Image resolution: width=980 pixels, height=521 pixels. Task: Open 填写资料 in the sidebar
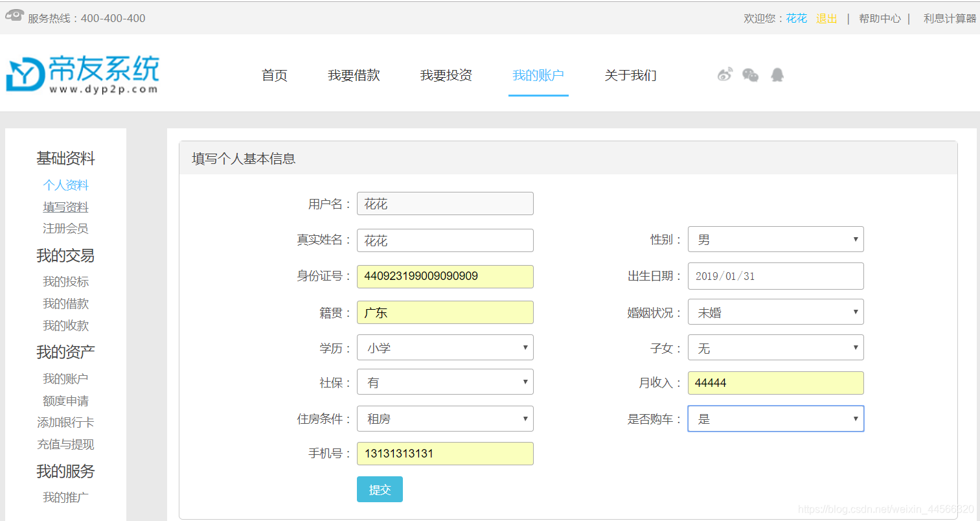pyautogui.click(x=65, y=207)
